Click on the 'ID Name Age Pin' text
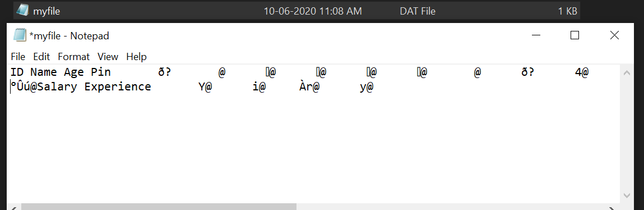644x210 pixels. tap(61, 72)
